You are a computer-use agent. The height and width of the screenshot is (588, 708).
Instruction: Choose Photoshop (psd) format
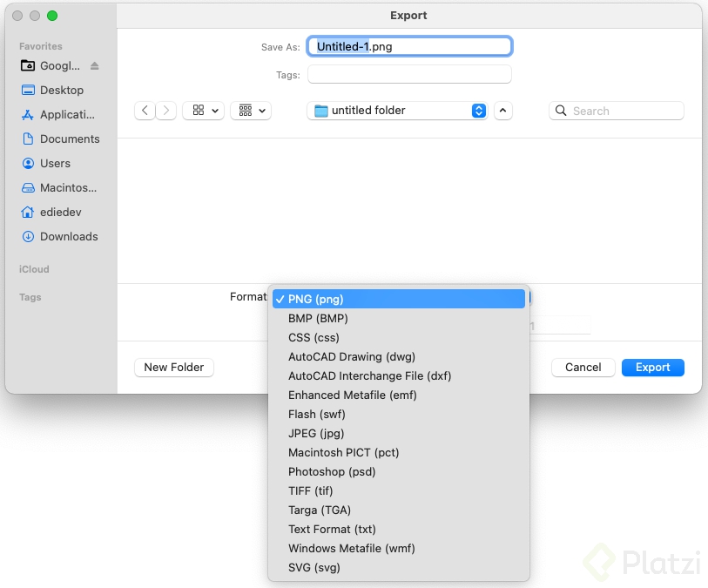[399, 472]
